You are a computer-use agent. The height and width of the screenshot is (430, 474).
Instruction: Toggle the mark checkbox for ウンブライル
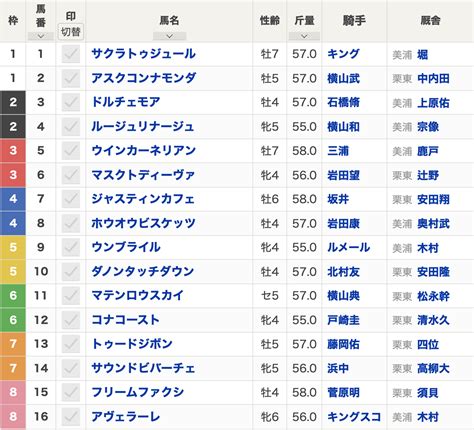pyautogui.click(x=71, y=247)
